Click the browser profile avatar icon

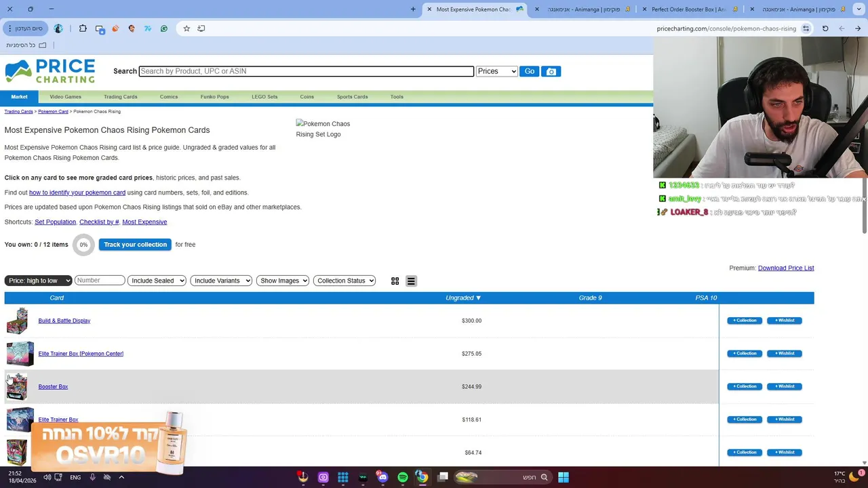pyautogui.click(x=58, y=28)
